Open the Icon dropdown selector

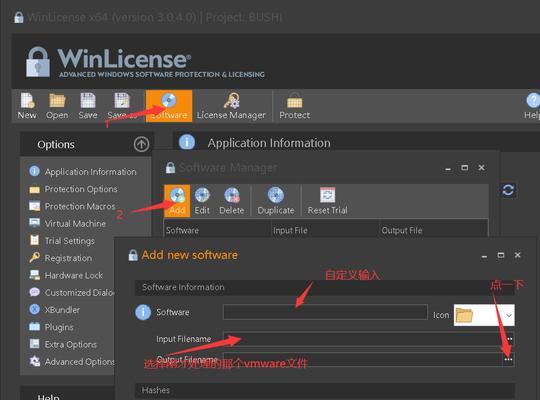click(484, 315)
